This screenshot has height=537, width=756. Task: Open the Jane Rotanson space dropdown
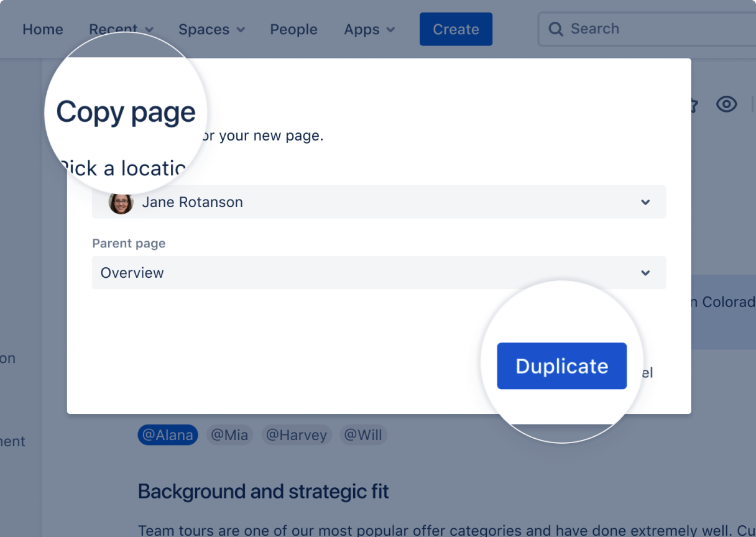coord(379,202)
